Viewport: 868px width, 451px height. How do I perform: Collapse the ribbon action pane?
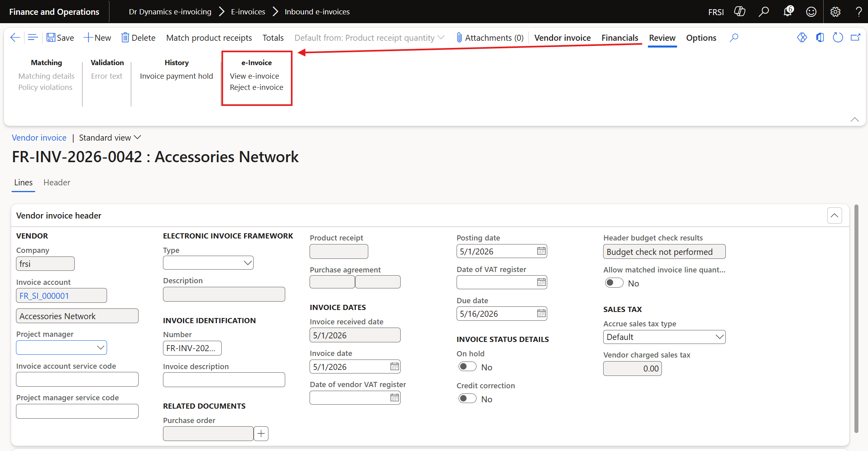[854, 119]
